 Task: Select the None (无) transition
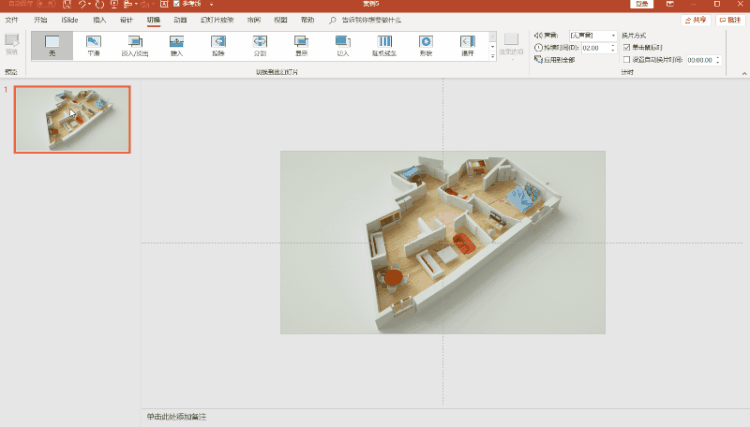(52, 46)
